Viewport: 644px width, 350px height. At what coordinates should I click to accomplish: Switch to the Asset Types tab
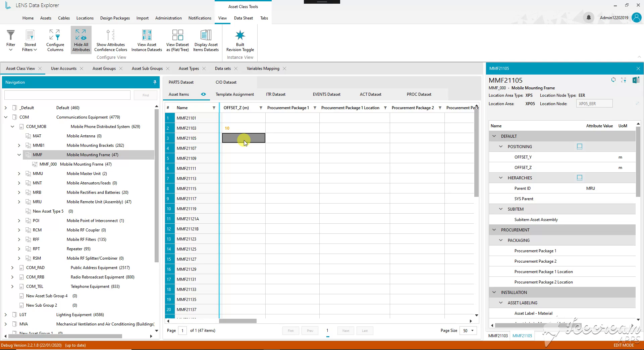[x=189, y=69]
